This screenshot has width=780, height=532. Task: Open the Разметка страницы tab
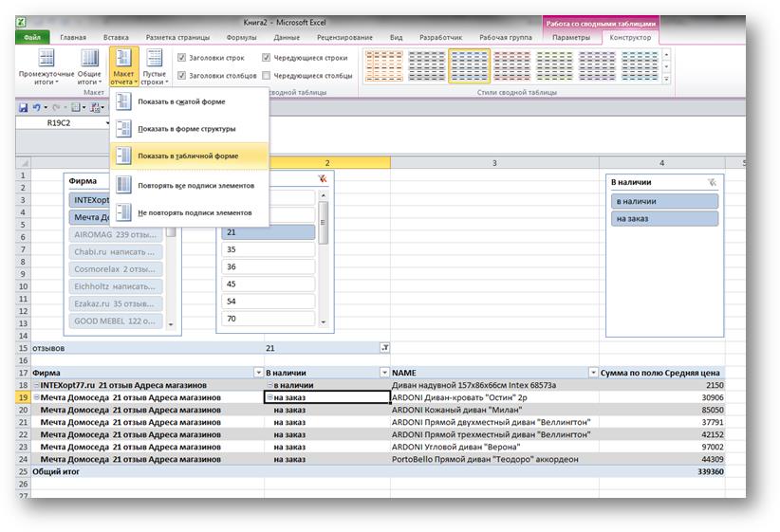pos(177,37)
